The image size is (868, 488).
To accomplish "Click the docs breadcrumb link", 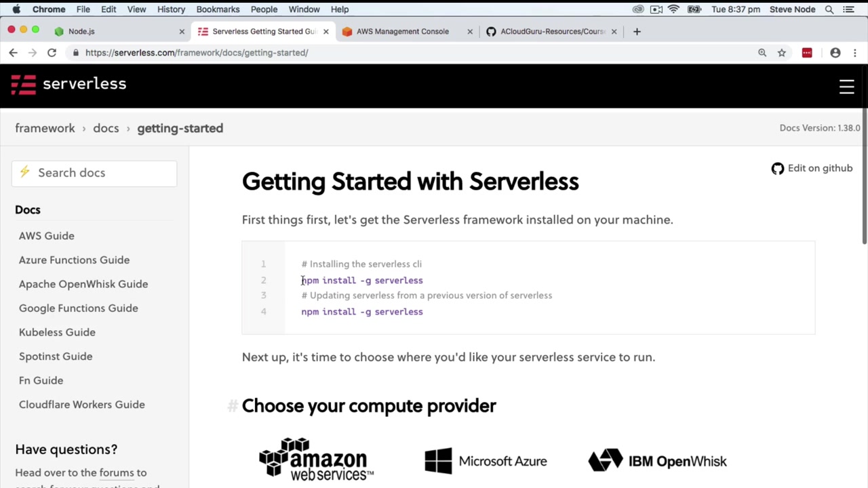I will click(106, 128).
